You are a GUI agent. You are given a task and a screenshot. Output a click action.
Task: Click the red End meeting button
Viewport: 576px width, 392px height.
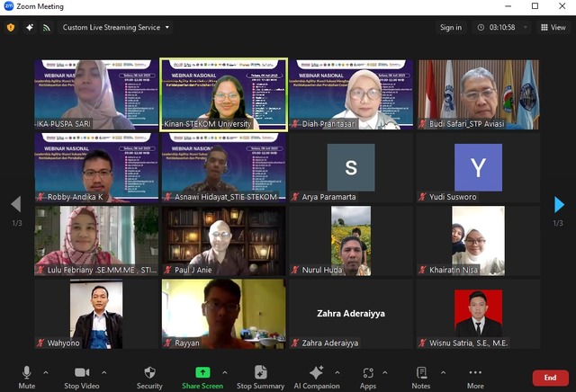(x=550, y=378)
